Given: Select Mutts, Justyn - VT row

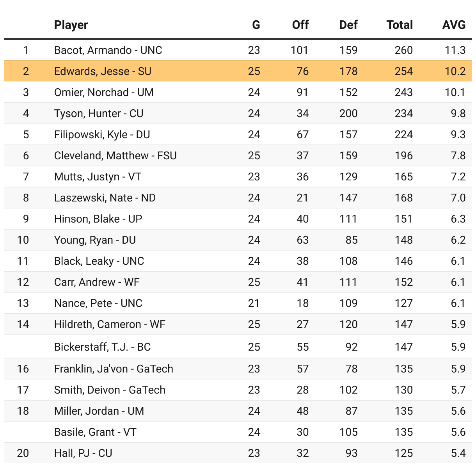Looking at the screenshot, I should click(98, 177).
